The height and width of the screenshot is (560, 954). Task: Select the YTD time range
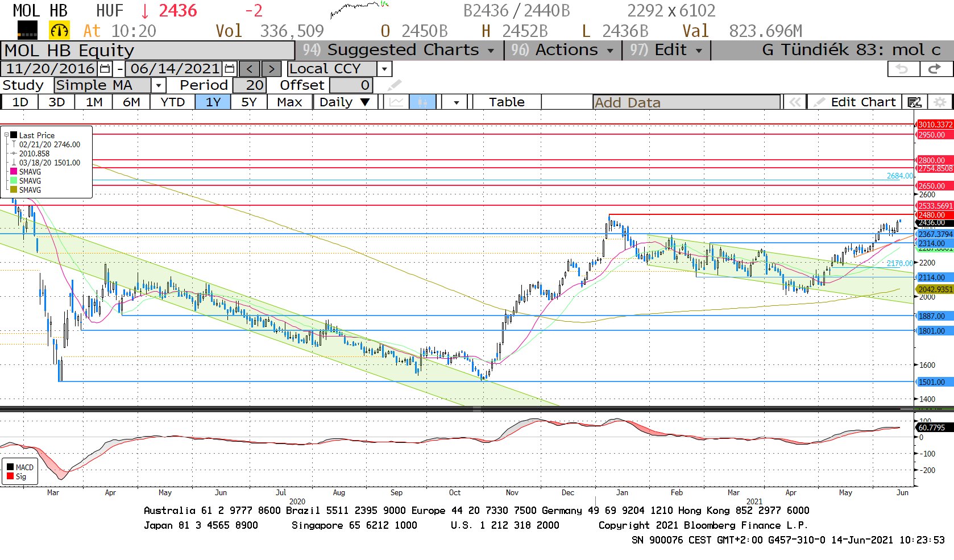(172, 102)
